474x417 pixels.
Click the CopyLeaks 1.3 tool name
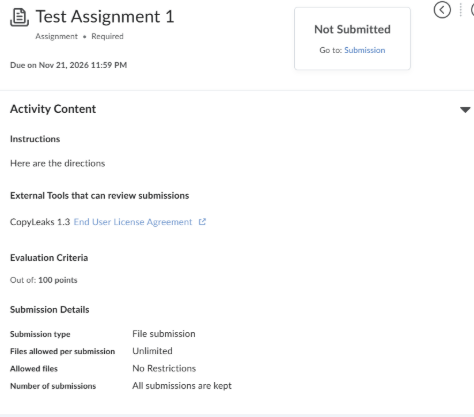point(40,222)
